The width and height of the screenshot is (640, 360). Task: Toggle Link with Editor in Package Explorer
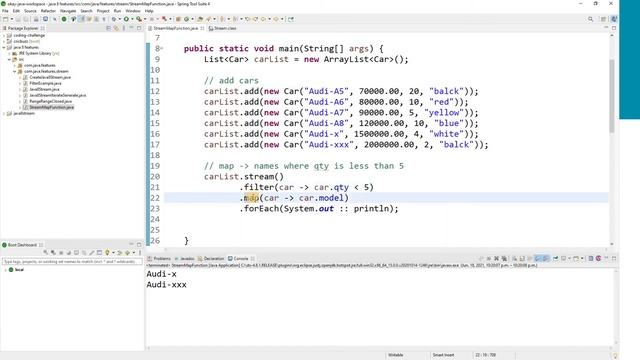click(116, 28)
